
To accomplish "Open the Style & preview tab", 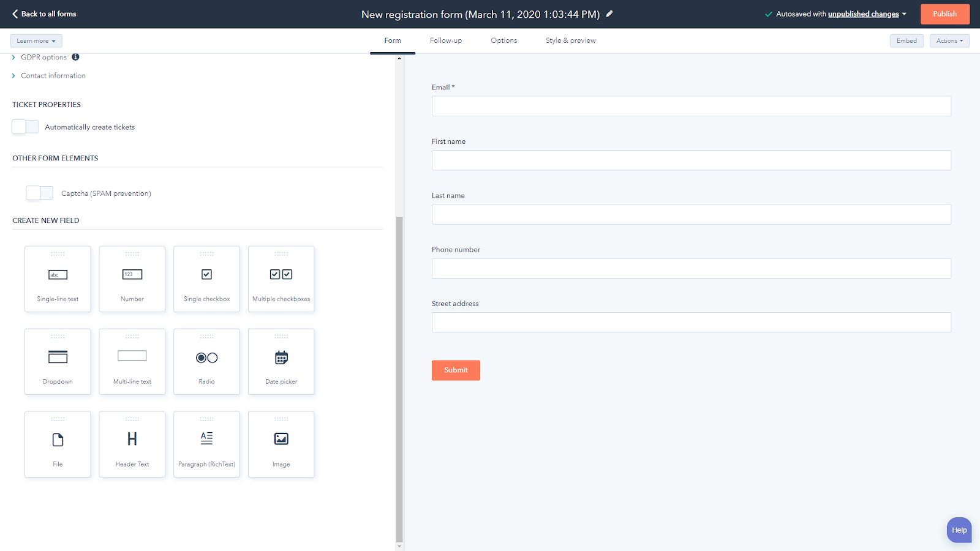I will [570, 40].
